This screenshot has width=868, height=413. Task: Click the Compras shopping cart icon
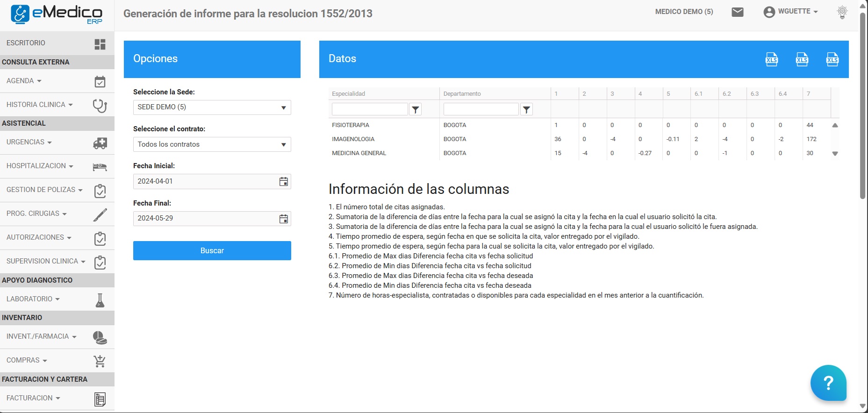(x=100, y=361)
